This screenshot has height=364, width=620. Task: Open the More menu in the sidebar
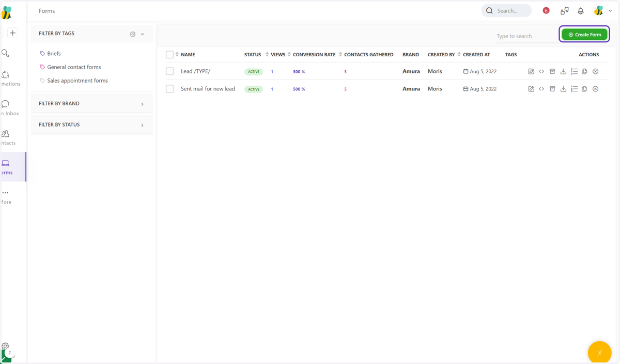tap(6, 197)
